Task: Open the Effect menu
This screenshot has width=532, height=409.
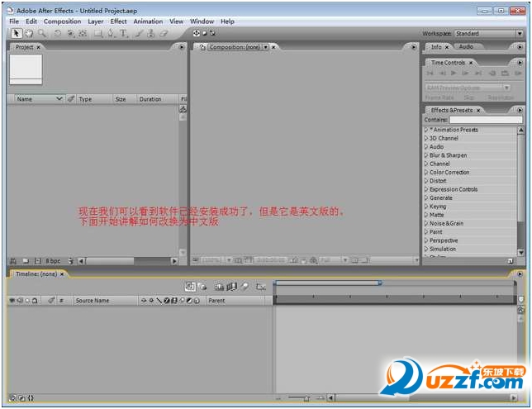Action: tap(118, 21)
